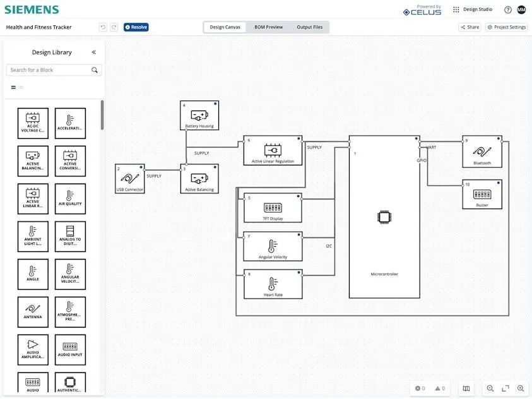This screenshot has width=532, height=399.
Task: Click the warnings count indicator
Action: point(440,388)
